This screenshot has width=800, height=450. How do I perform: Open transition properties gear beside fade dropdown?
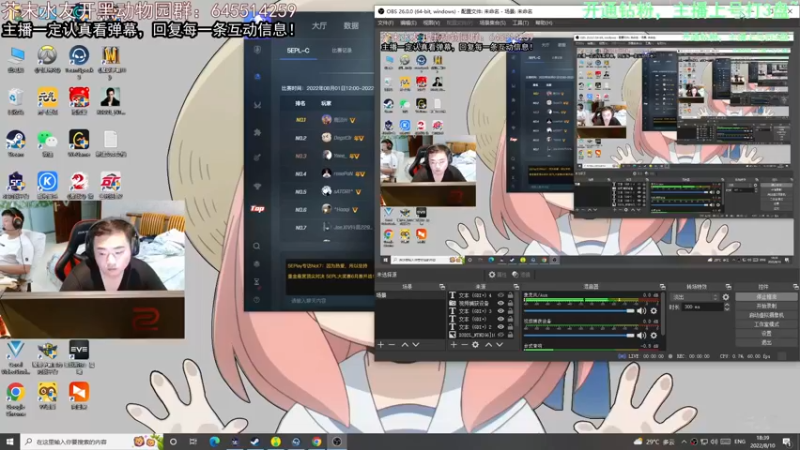pyautogui.click(x=726, y=297)
